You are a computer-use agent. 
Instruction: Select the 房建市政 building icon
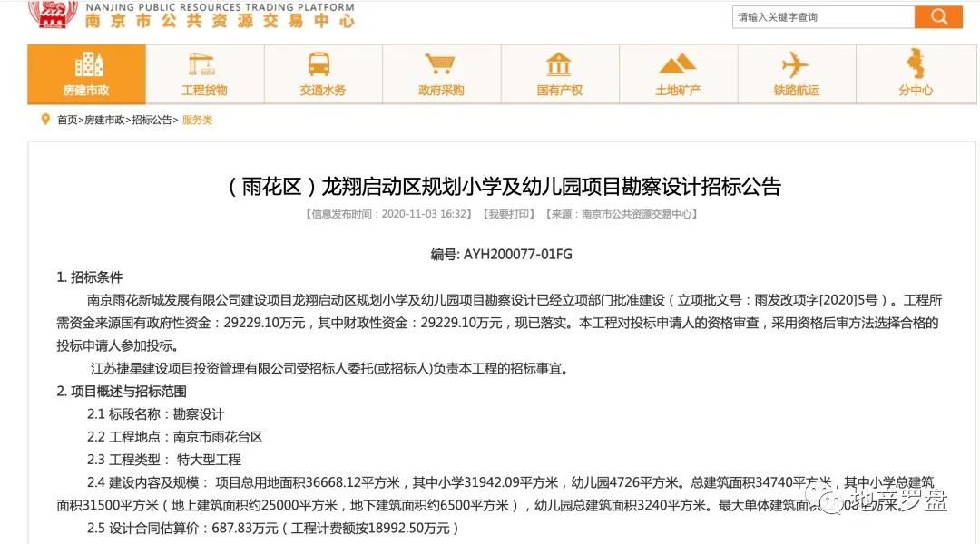click(87, 64)
